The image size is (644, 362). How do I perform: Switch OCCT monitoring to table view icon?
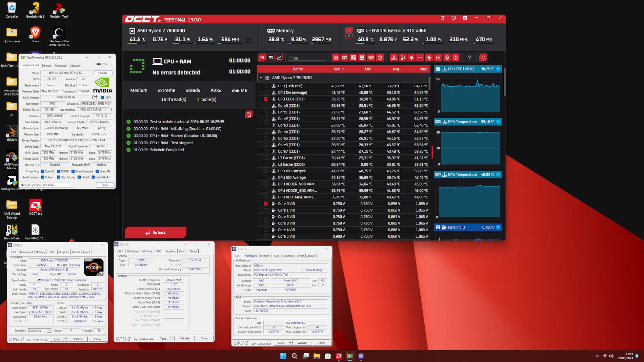point(270,58)
